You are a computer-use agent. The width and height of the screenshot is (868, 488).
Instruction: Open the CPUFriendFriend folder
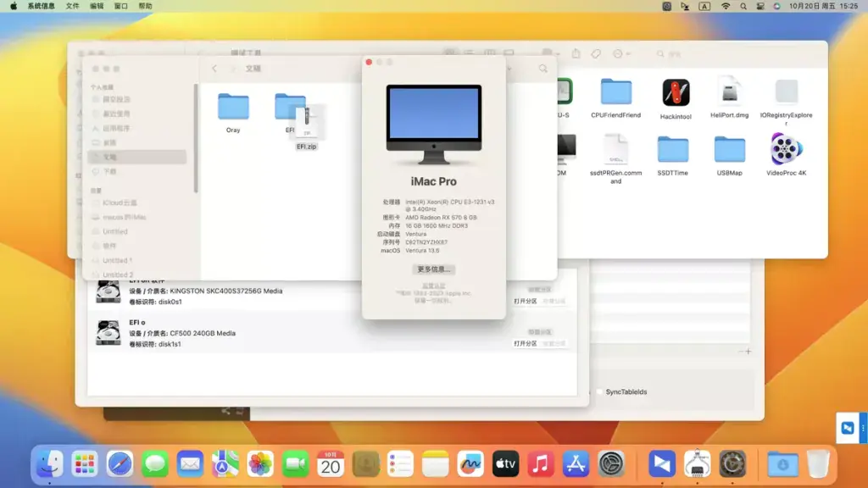(x=615, y=91)
